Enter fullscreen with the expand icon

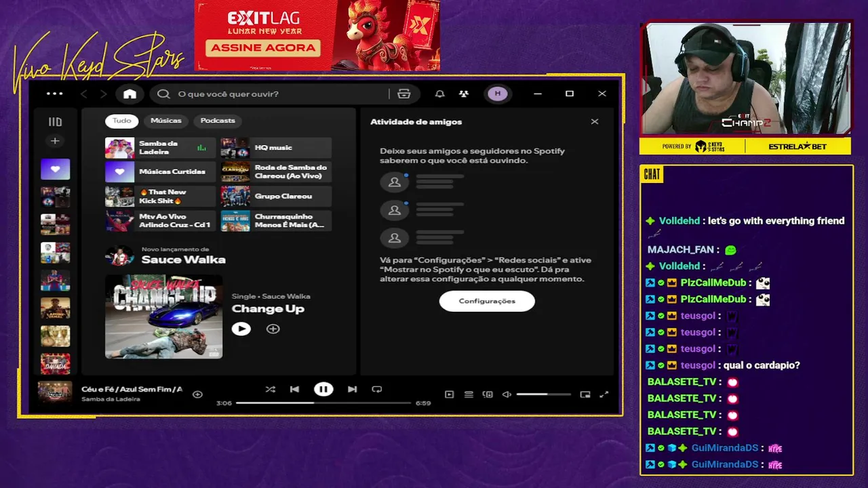point(604,394)
